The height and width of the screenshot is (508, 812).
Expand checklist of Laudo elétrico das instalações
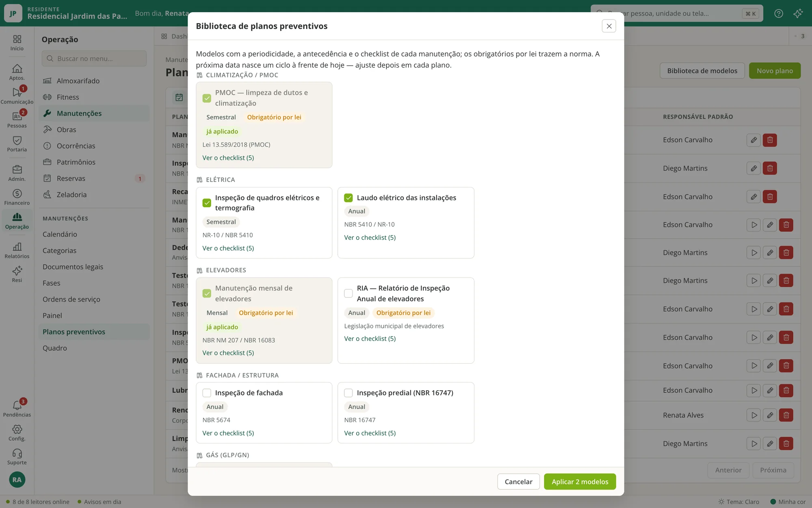370,237
